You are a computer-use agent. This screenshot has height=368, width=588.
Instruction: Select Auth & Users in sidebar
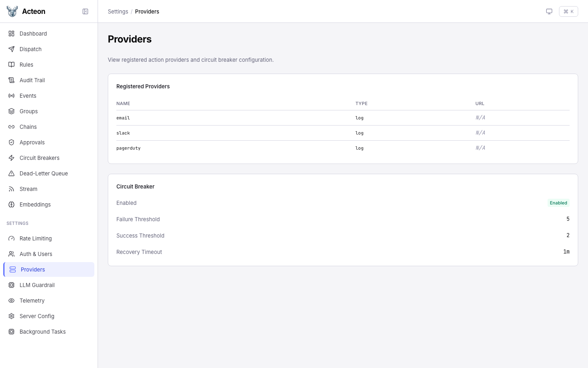(x=36, y=254)
